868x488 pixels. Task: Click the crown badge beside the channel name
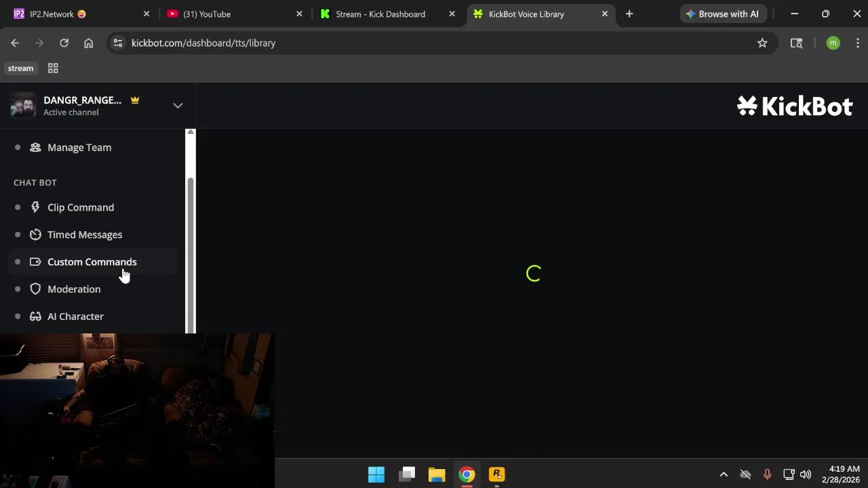(x=135, y=100)
